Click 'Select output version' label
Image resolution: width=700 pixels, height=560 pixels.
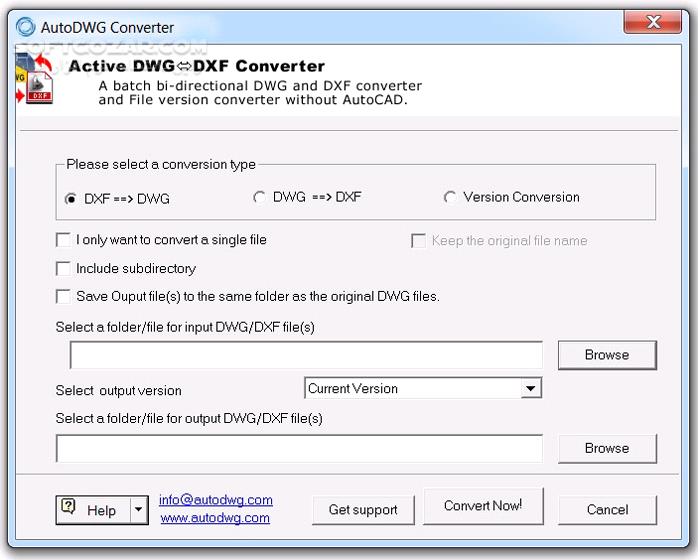click(118, 390)
